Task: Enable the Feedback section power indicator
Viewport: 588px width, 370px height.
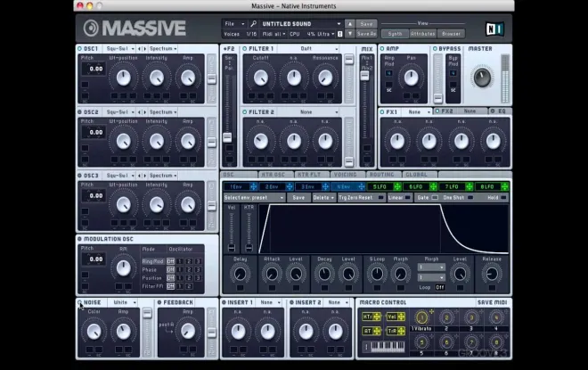Action: (x=159, y=302)
